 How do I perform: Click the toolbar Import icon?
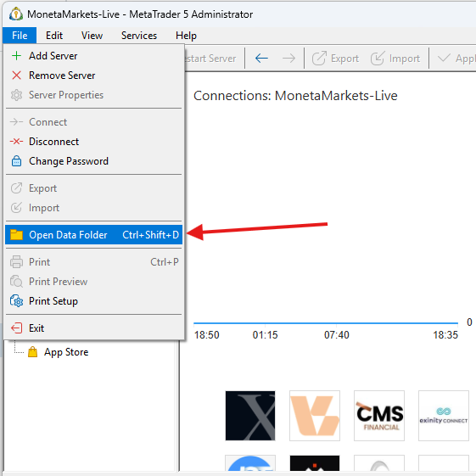378,59
